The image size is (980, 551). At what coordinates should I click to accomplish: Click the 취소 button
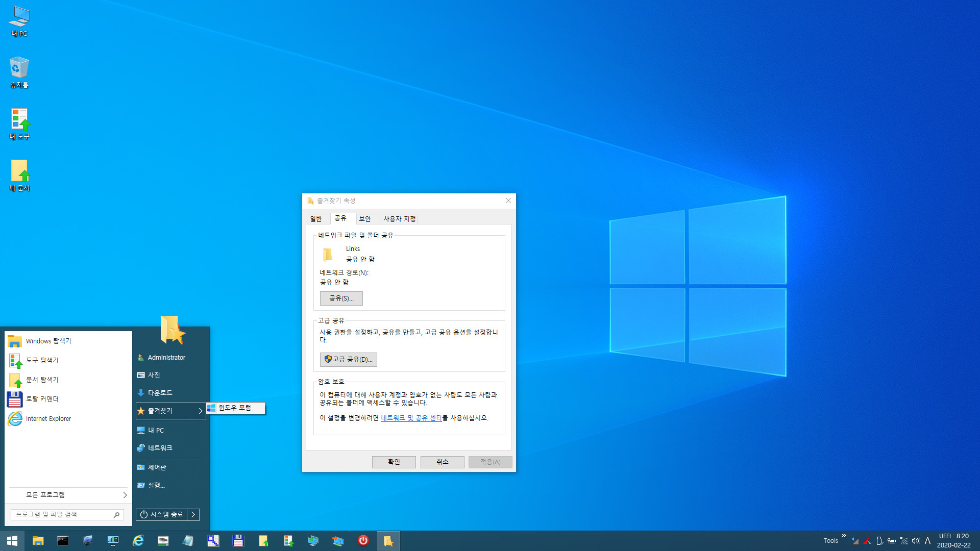tap(443, 462)
